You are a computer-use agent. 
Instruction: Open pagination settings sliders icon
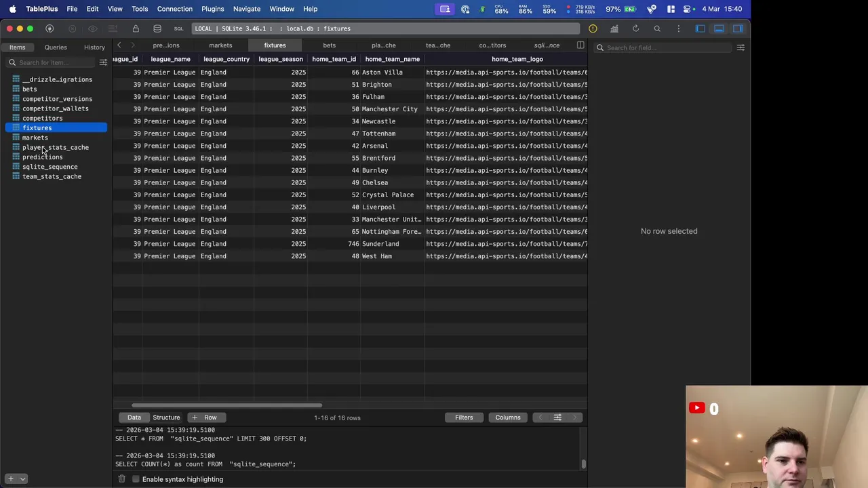pyautogui.click(x=557, y=418)
